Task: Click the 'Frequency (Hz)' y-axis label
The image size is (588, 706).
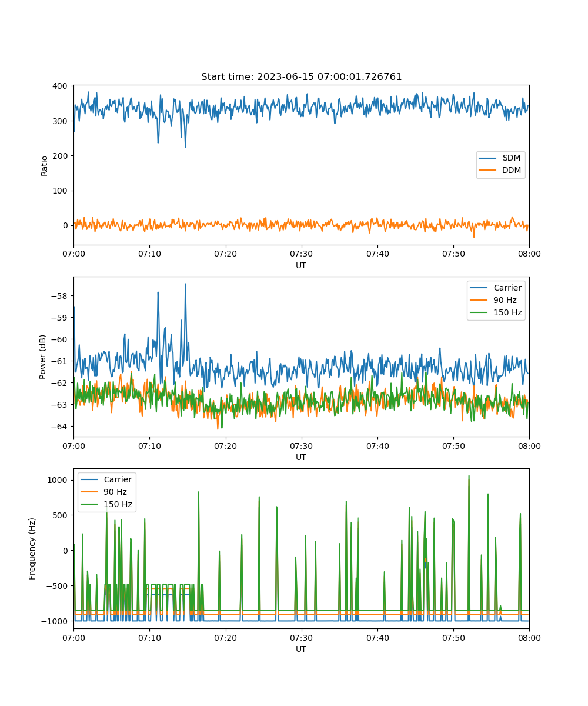Action: pyautogui.click(x=33, y=548)
